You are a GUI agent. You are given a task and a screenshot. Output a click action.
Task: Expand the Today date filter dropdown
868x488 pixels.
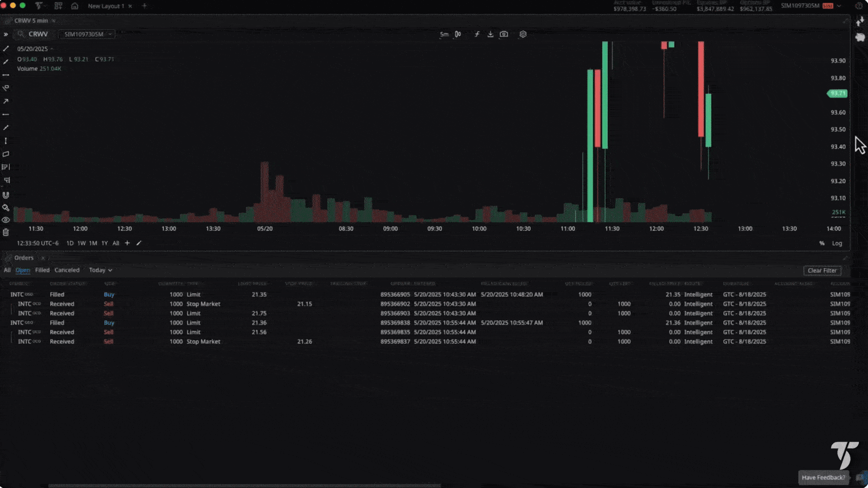(x=100, y=270)
